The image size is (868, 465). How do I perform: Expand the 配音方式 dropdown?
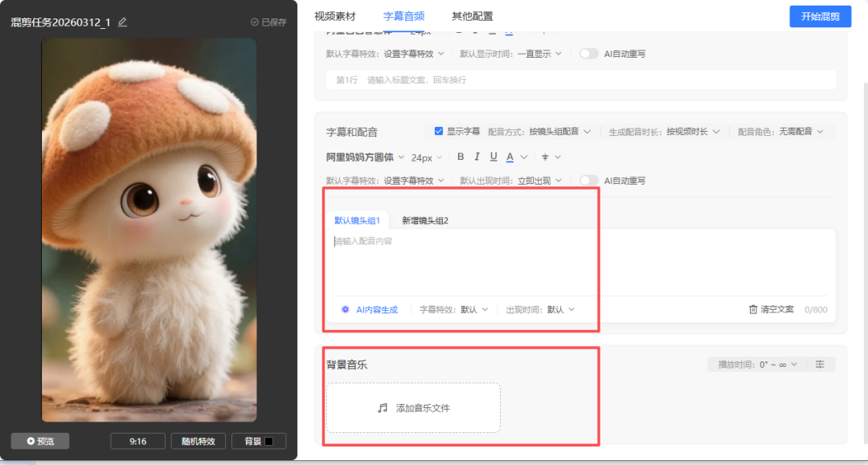pos(559,132)
